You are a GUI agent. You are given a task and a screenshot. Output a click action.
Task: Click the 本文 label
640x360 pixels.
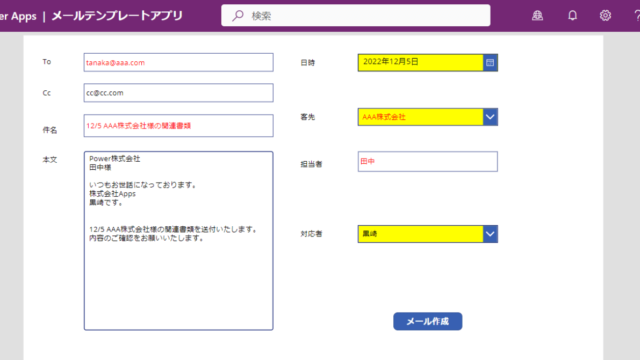pos(50,160)
